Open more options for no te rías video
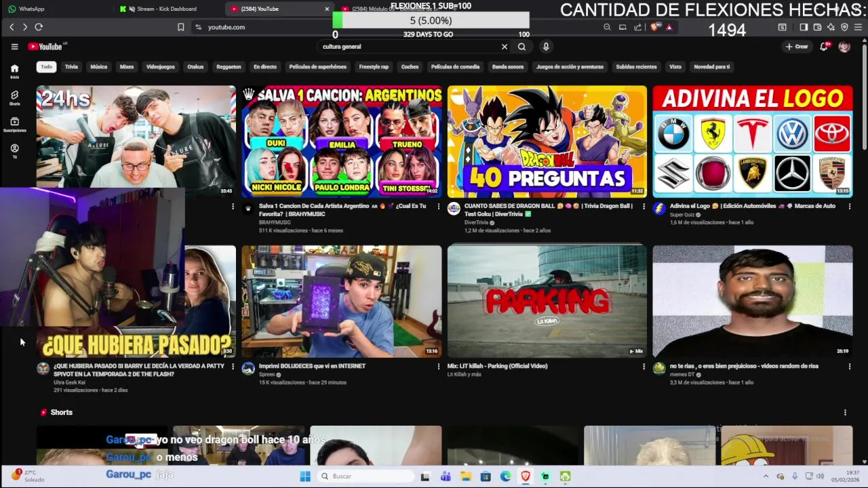This screenshot has width=868, height=488. pyautogui.click(x=849, y=366)
